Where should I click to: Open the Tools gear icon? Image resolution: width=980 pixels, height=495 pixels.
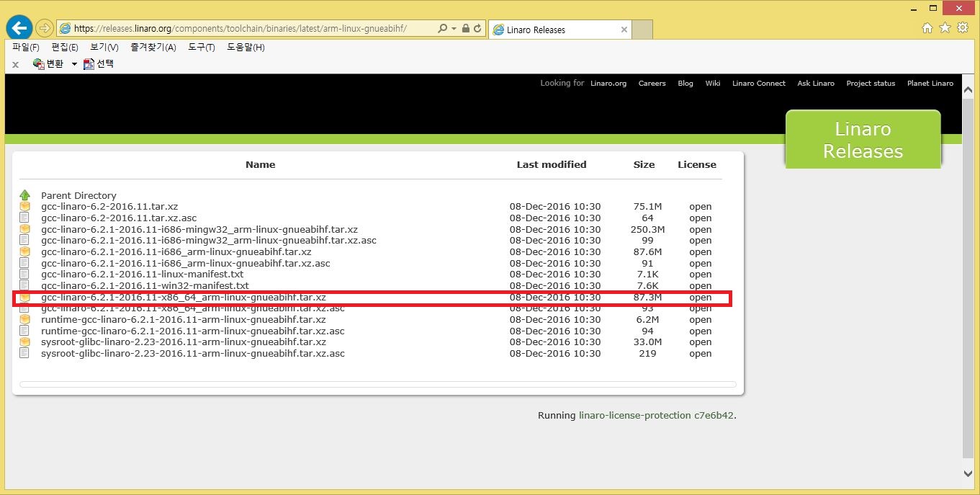click(963, 28)
